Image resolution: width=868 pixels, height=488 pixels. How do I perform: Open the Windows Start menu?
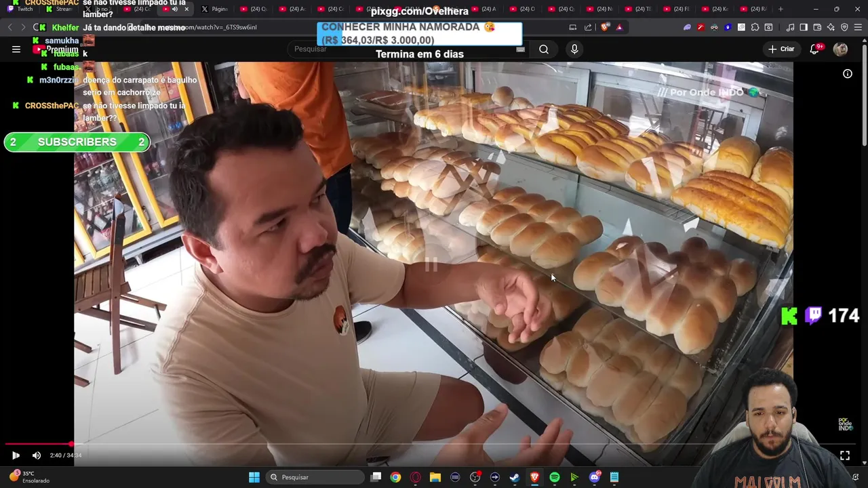[254, 477]
